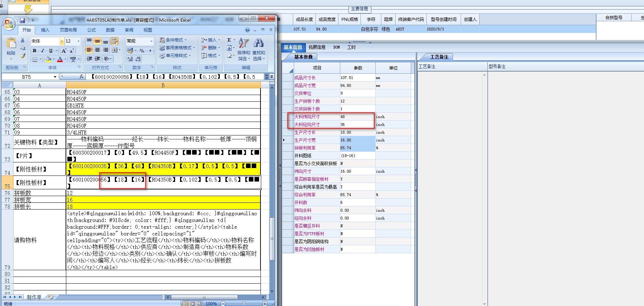Toggle center horizontal alignment

click(97, 50)
